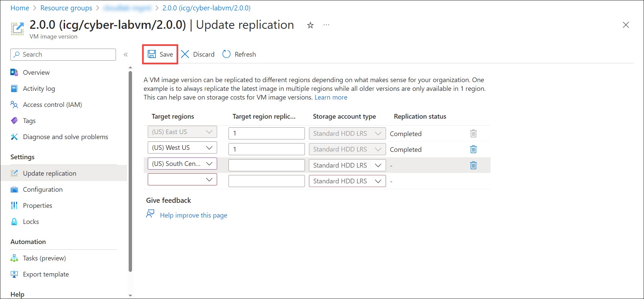The width and height of the screenshot is (644, 299).
Task: Click the Access control people icon
Action: point(14,105)
